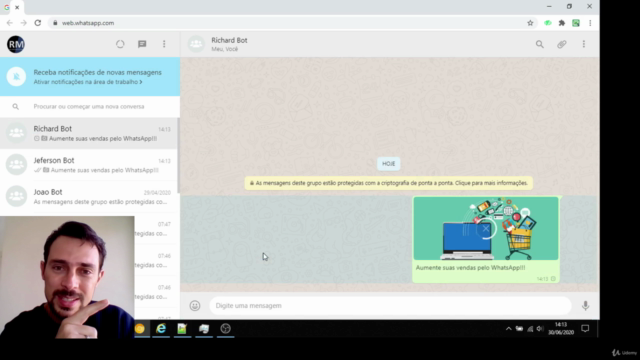
Task: Click the green extension icon next to the star
Action: (548, 23)
